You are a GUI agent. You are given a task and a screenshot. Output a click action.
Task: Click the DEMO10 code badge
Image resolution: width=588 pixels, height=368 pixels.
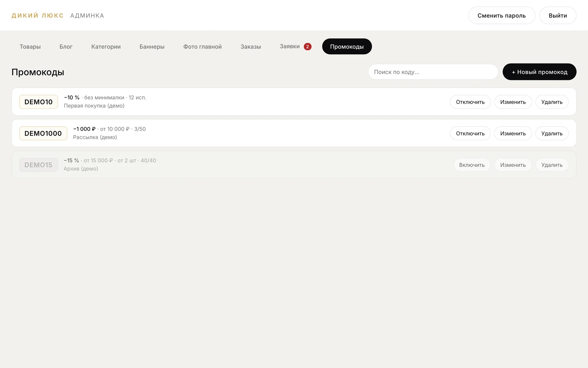coord(39,102)
